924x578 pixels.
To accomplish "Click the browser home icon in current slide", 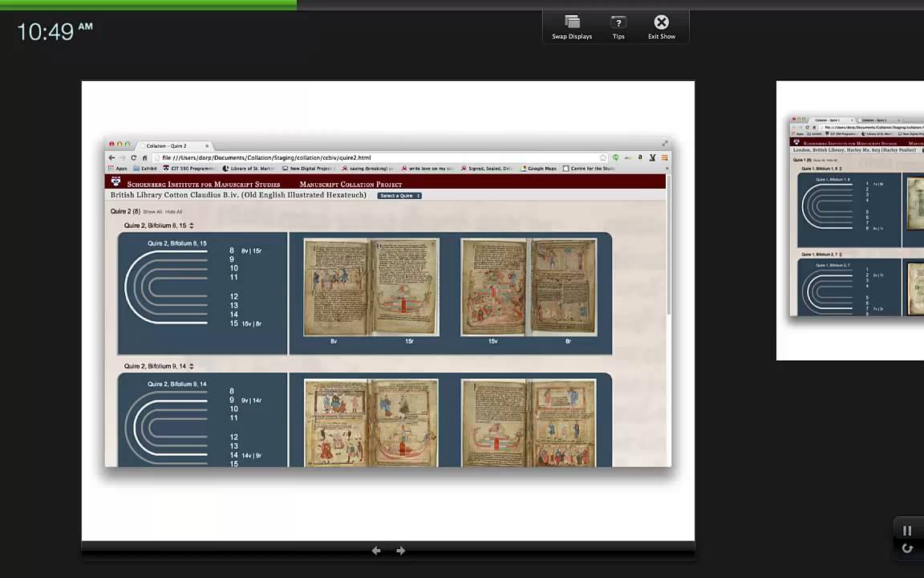I will (x=144, y=157).
